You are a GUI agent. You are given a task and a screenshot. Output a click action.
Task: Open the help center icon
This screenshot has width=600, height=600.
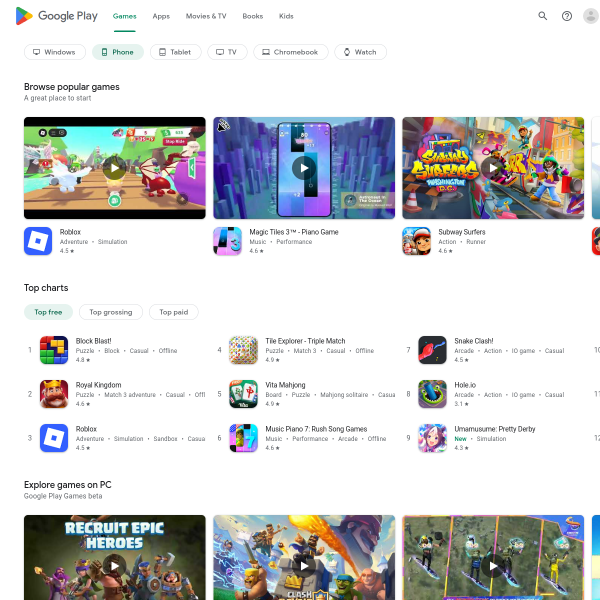567,16
